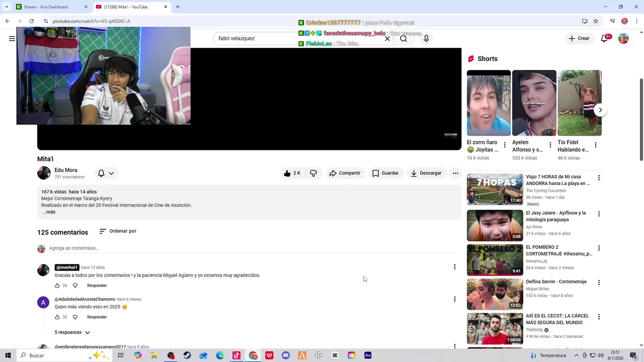
Task: Open more actions menu beside Descargar
Action: [x=455, y=173]
